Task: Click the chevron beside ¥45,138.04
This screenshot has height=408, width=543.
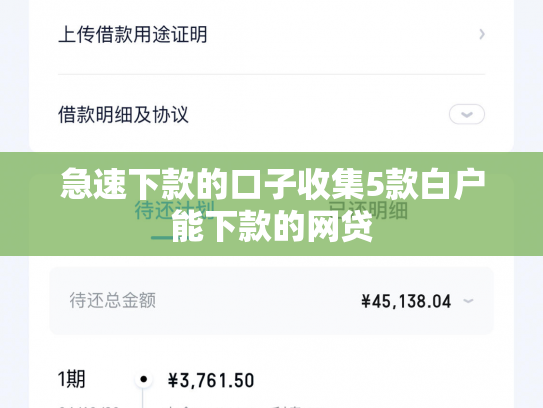Action: pos(468,301)
